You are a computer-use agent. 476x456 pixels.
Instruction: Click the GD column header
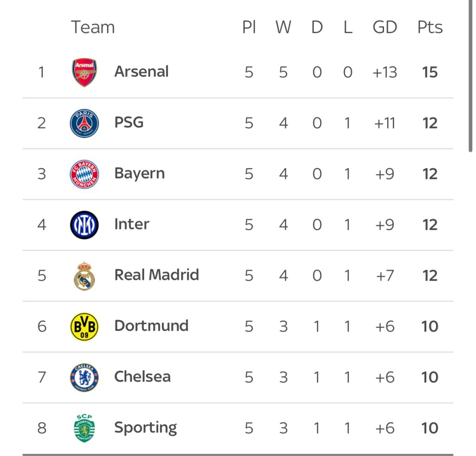(x=384, y=27)
